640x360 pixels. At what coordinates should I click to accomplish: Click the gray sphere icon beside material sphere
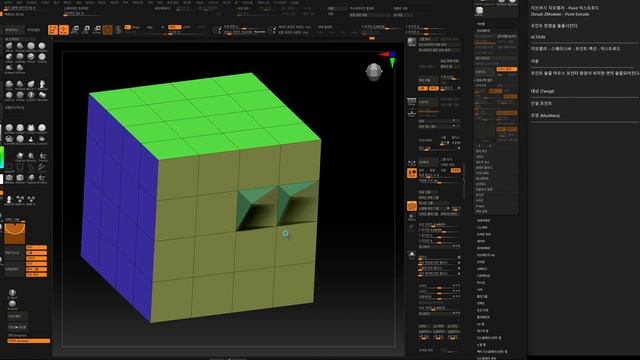[118, 30]
